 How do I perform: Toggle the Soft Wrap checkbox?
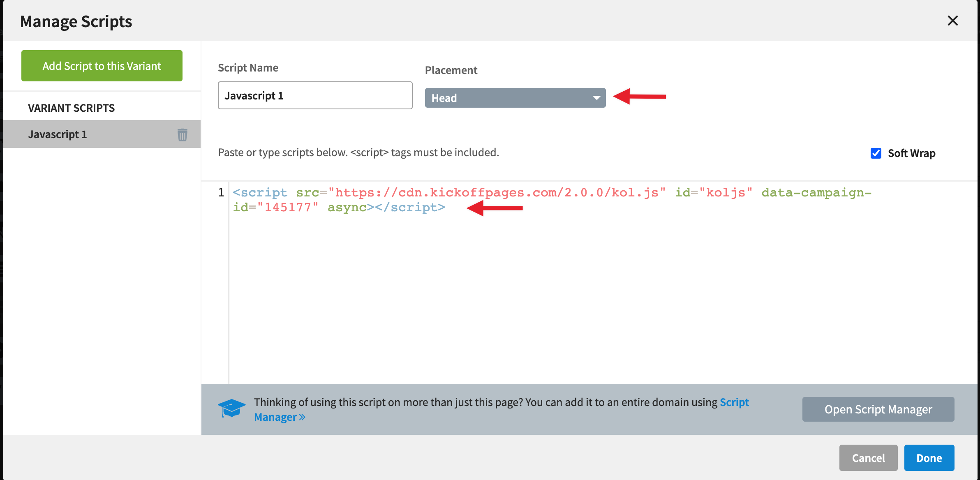tap(876, 153)
